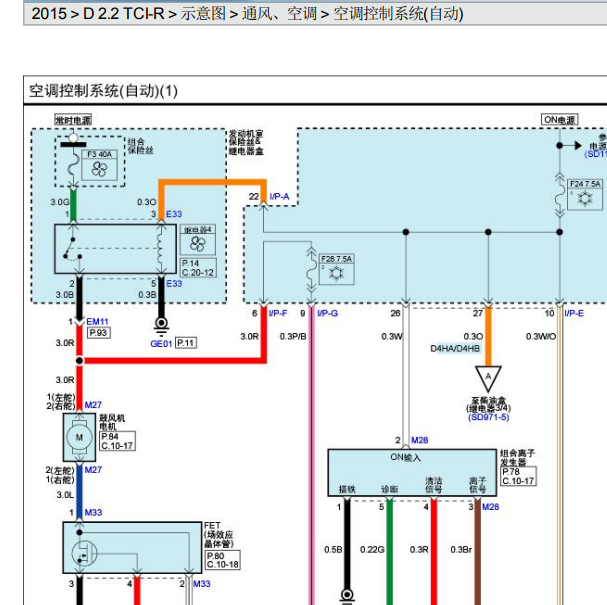Viewport: 607px width, 605px height.
Task: Click reference box P.84 C.10-17
Action: coord(117,441)
